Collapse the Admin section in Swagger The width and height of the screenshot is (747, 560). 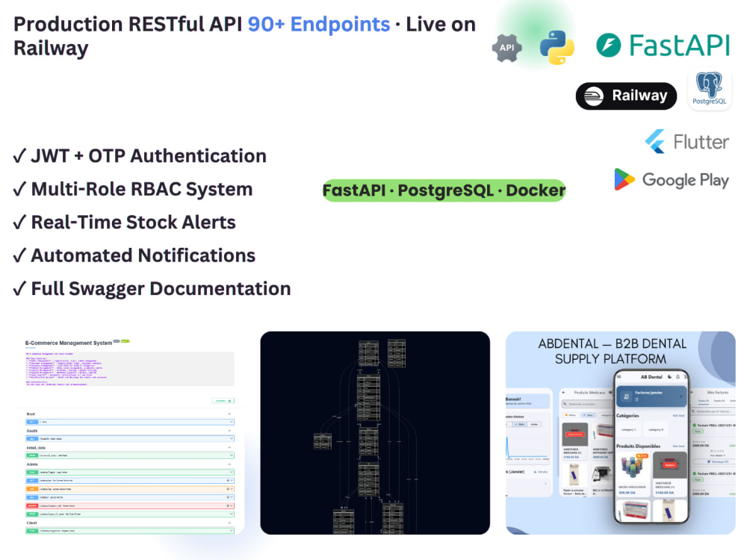[x=229, y=464]
